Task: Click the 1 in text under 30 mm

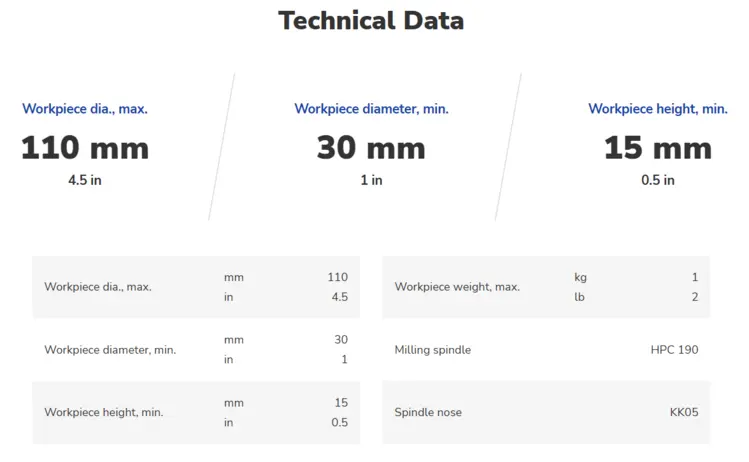Action: click(x=371, y=180)
